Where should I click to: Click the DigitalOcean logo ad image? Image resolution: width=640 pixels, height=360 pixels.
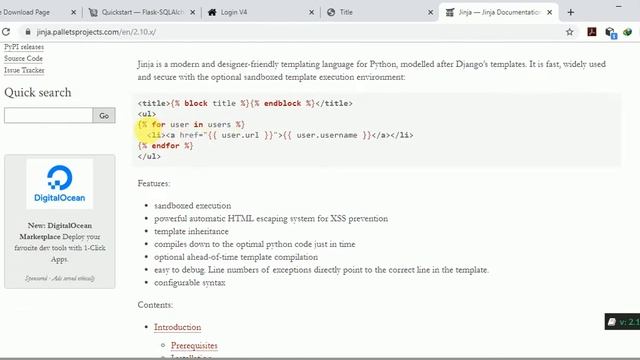60,184
